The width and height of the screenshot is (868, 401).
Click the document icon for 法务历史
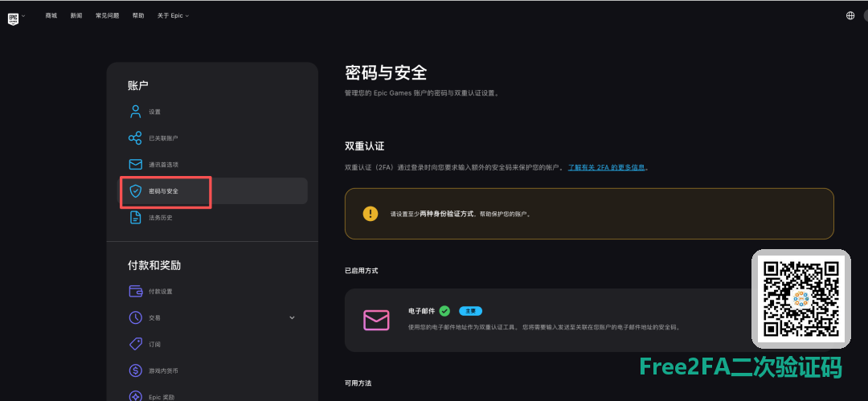pyautogui.click(x=135, y=218)
